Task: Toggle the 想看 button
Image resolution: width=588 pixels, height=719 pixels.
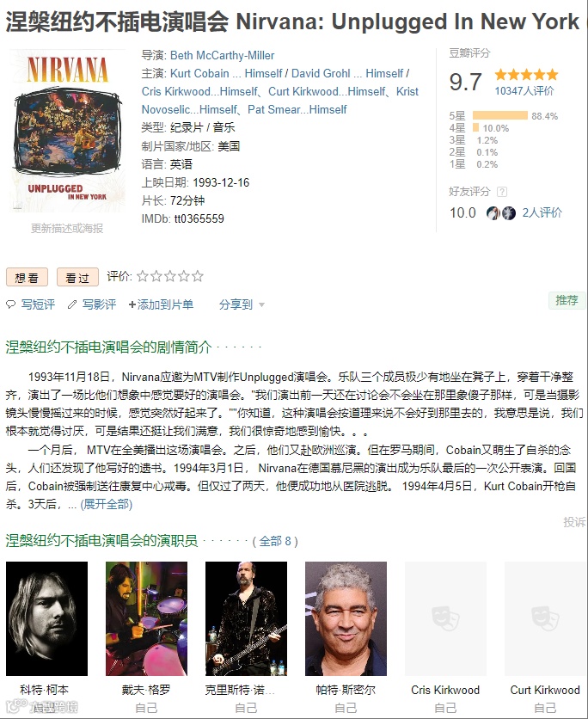Action: coord(27,278)
